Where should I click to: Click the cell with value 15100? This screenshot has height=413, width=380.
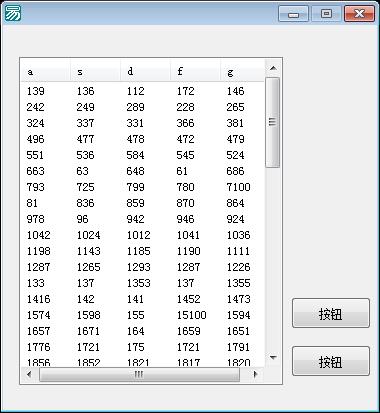pos(191,315)
